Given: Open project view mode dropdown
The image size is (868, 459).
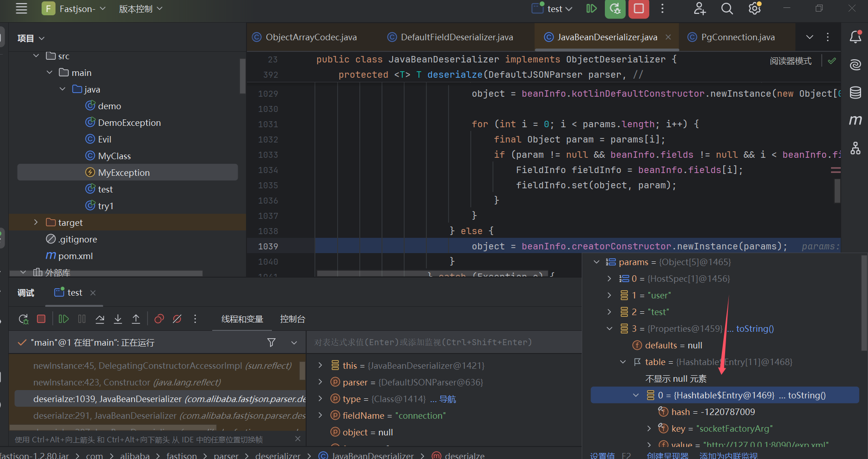Looking at the screenshot, I should (31, 38).
